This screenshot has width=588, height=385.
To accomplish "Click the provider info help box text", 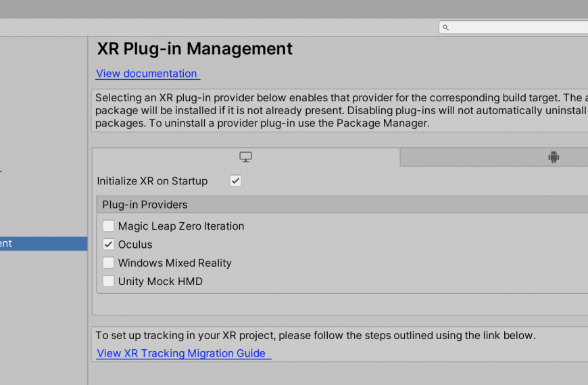I will [340, 110].
